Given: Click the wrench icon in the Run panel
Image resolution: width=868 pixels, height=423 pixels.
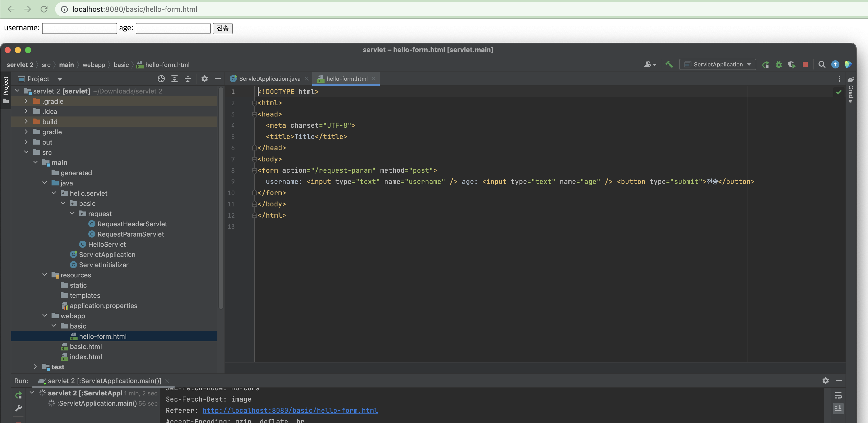Looking at the screenshot, I should [19, 408].
